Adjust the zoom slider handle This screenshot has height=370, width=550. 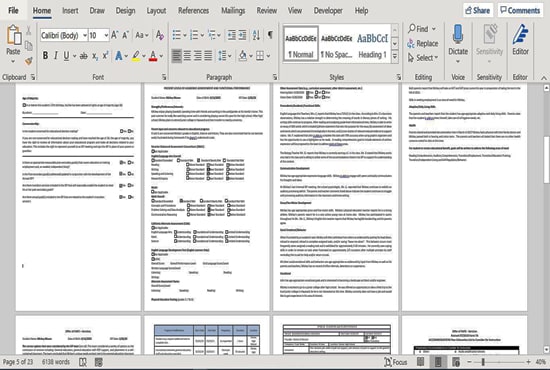[x=483, y=362]
